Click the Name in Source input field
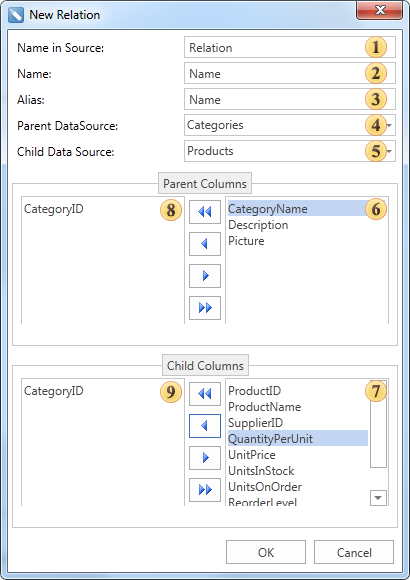The image size is (410, 580). (290, 47)
